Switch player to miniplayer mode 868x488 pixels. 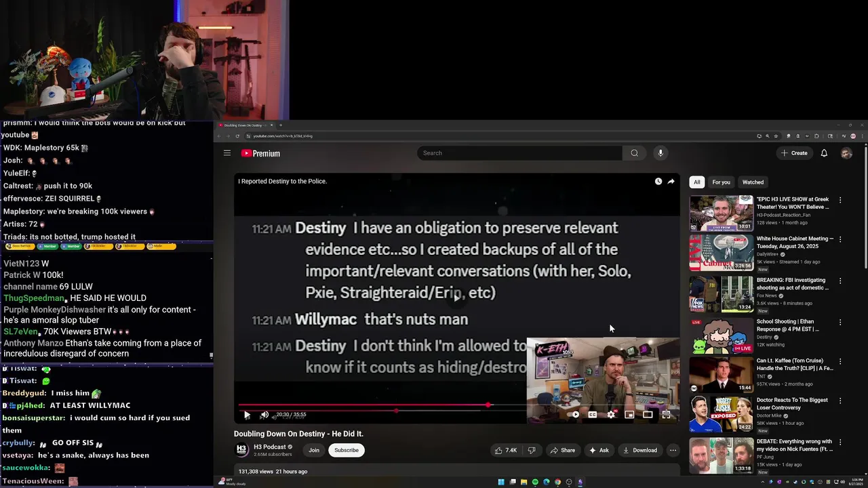(x=629, y=414)
